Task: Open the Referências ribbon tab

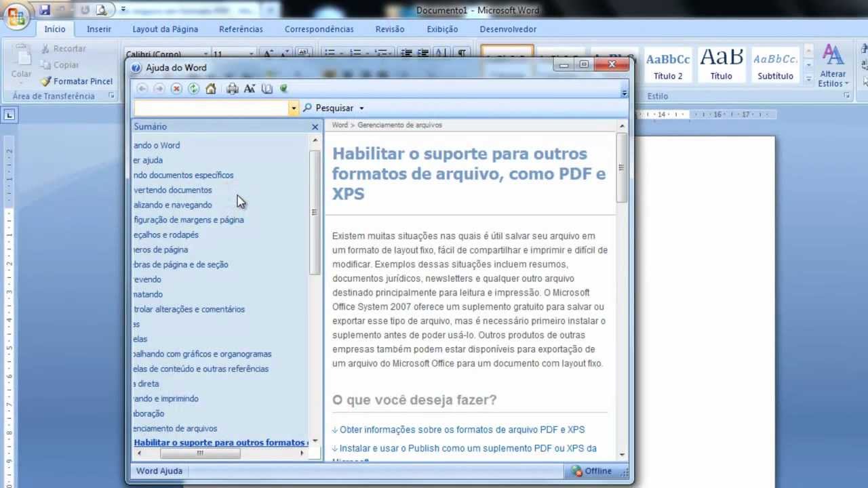Action: click(x=241, y=29)
